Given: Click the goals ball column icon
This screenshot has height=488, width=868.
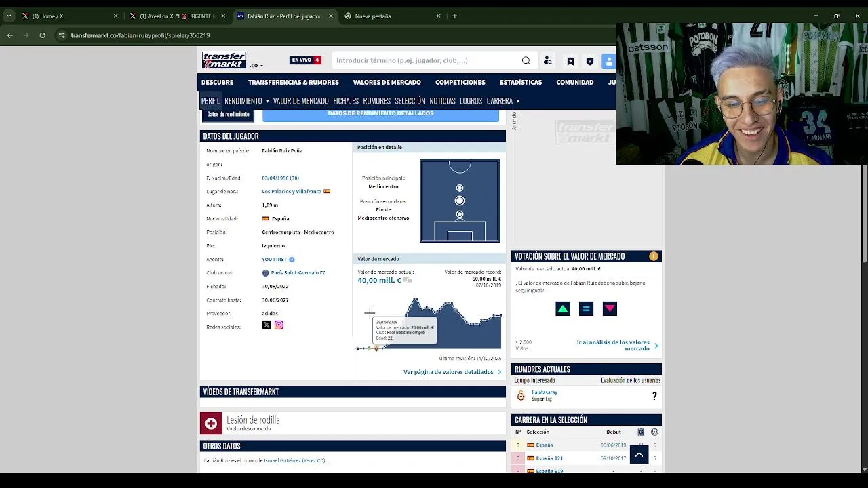Looking at the screenshot, I should tap(654, 432).
